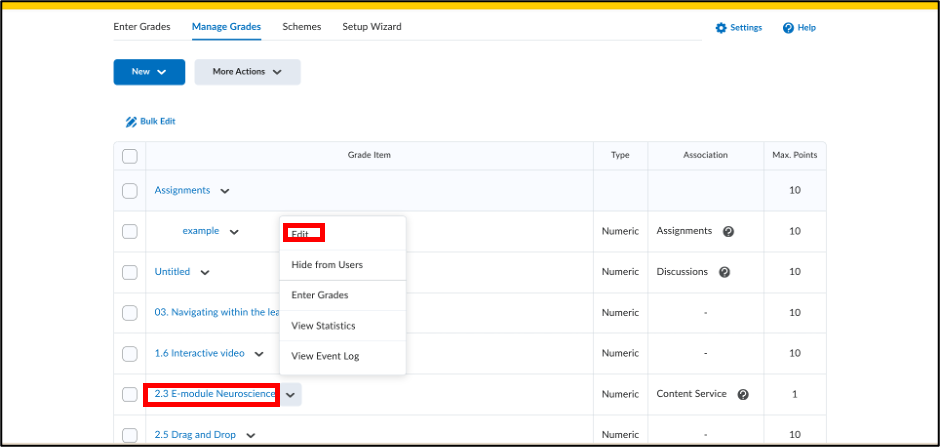Screen dimensions: 940x448
Task: Click the example grade item link
Action: 200,231
